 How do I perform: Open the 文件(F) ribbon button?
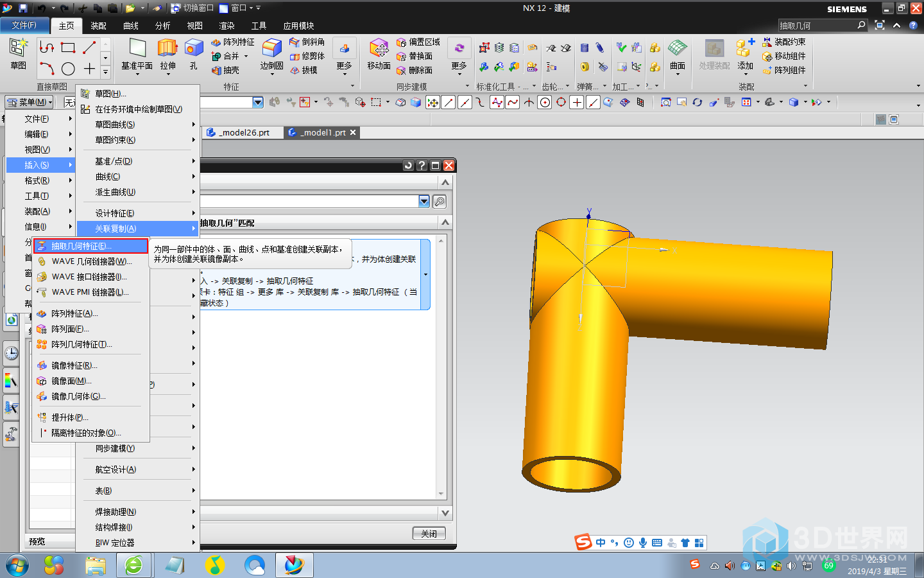click(24, 25)
